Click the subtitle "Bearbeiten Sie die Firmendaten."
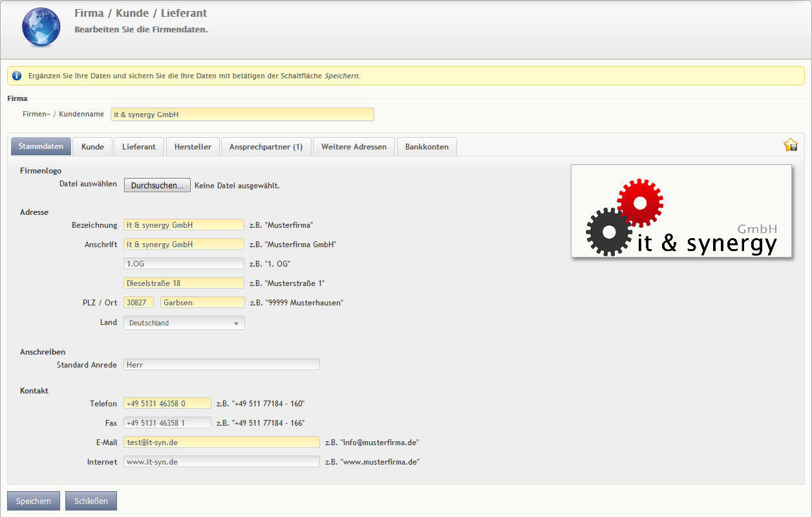 point(141,30)
